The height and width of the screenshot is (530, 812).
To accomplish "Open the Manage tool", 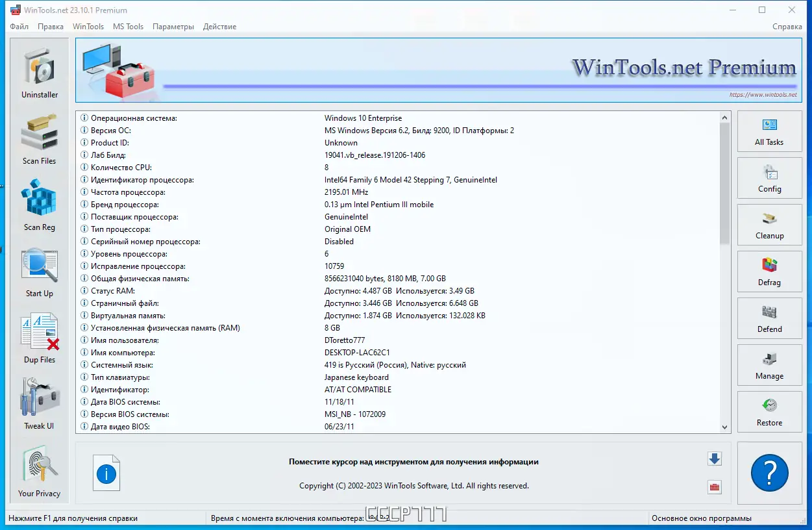I will 769,365.
